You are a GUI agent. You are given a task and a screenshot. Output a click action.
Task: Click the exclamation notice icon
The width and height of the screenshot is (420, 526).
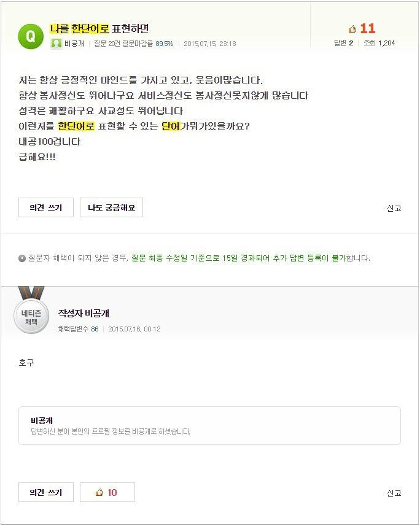point(22,258)
